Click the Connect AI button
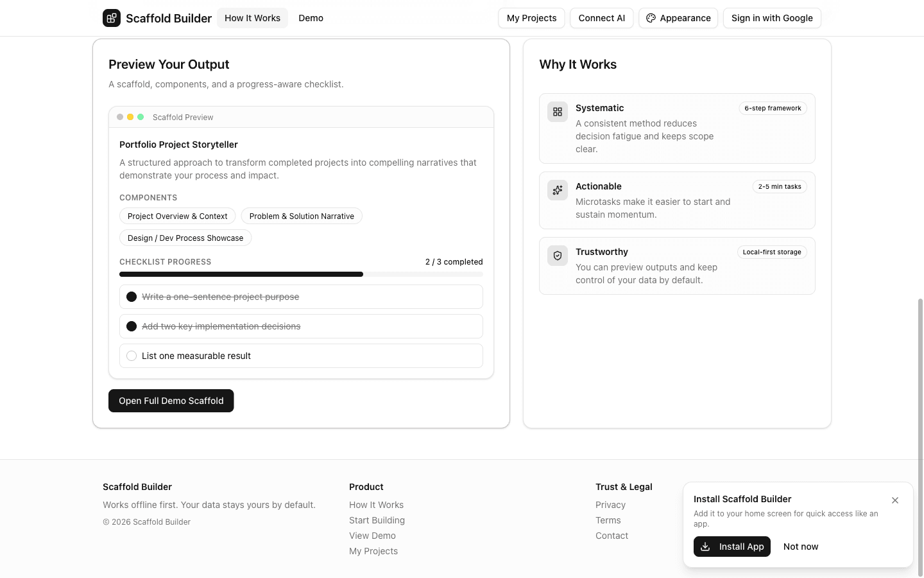The image size is (924, 578). point(601,18)
